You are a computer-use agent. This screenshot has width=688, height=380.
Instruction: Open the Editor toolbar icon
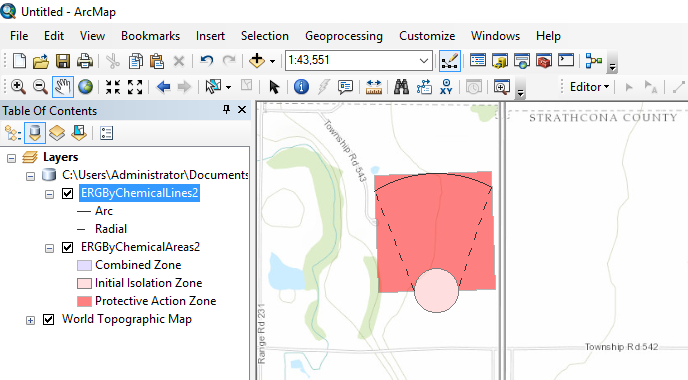450,61
